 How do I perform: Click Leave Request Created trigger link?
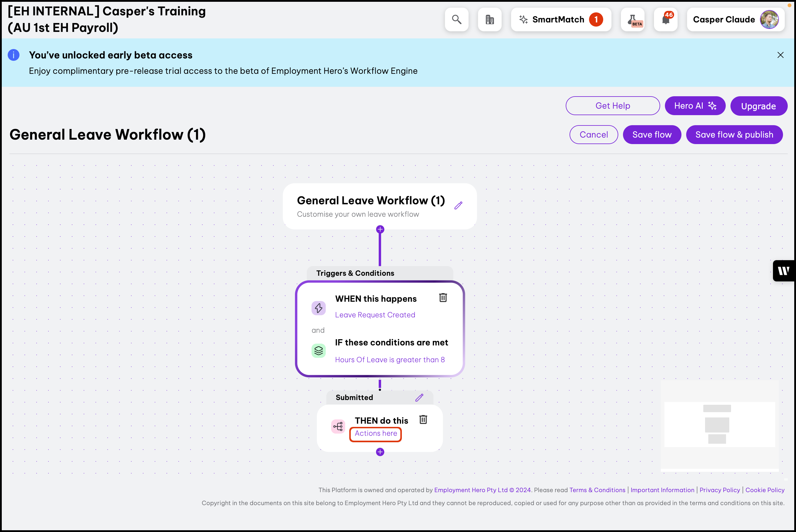tap(375, 315)
